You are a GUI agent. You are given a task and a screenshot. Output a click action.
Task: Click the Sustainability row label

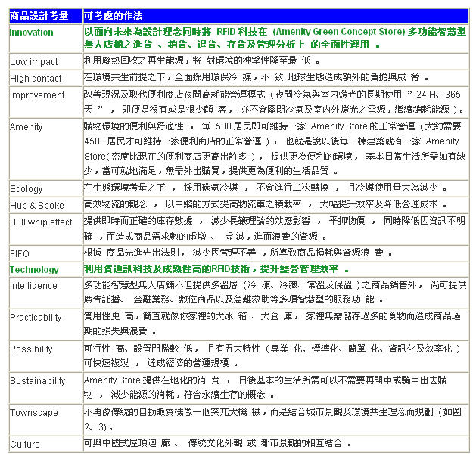point(38,381)
